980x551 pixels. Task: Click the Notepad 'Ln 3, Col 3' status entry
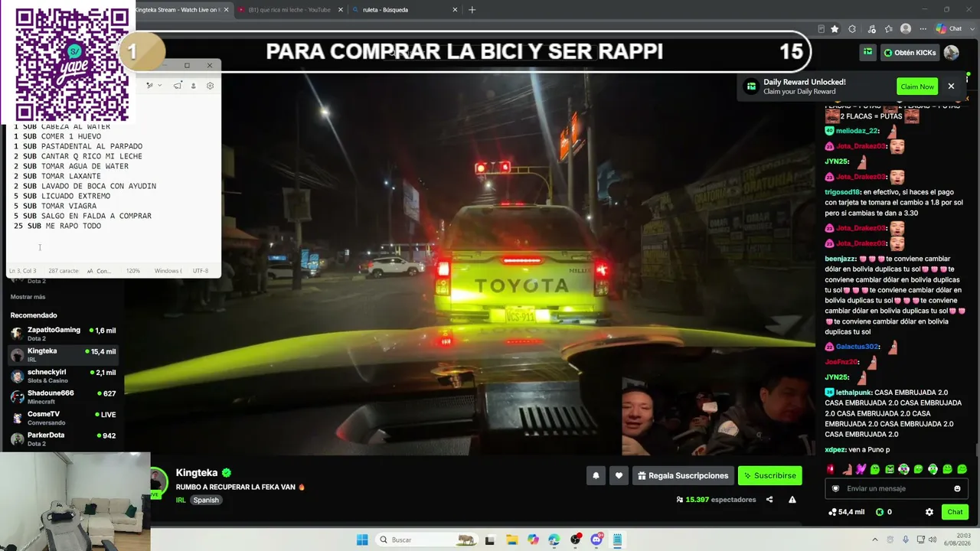23,271
